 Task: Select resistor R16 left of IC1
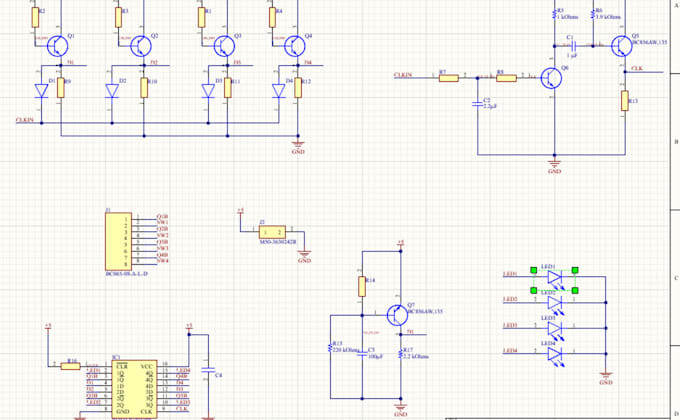coord(70,366)
